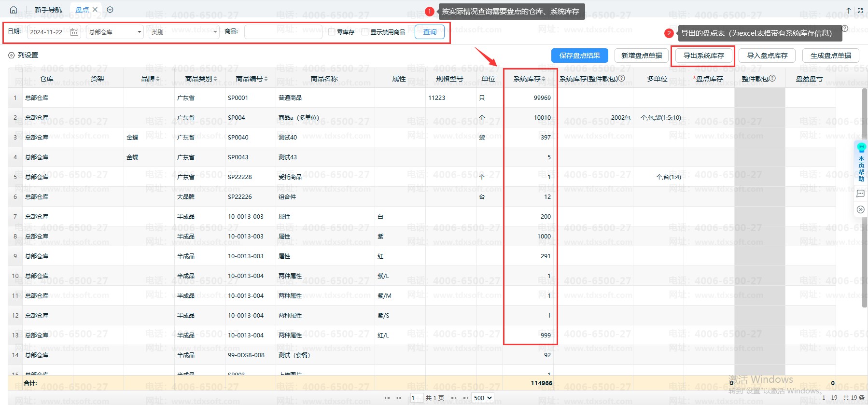Switch to the 新手导航 tab
Image resolution: width=868 pixels, height=405 pixels.
48,10
